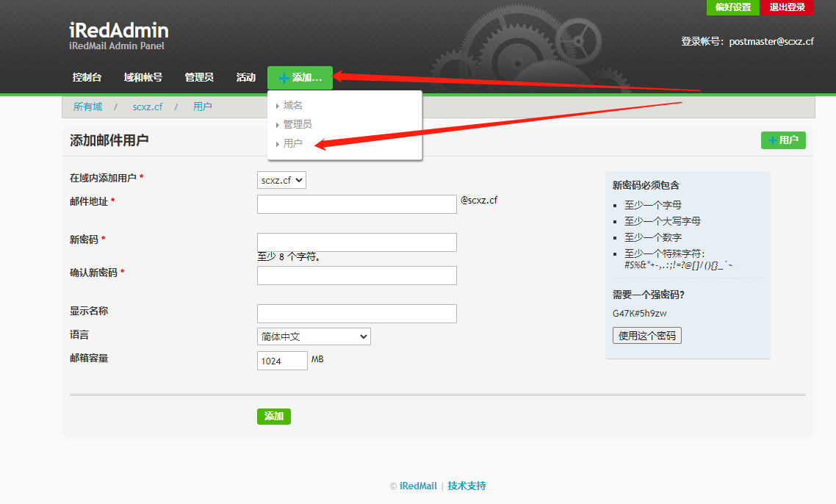Image resolution: width=836 pixels, height=504 pixels.
Task: Click the 需要一个强密码? heading
Action: tap(649, 295)
